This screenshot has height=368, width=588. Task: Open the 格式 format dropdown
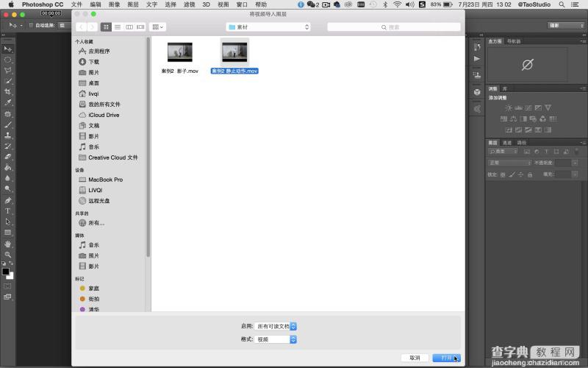pos(276,339)
